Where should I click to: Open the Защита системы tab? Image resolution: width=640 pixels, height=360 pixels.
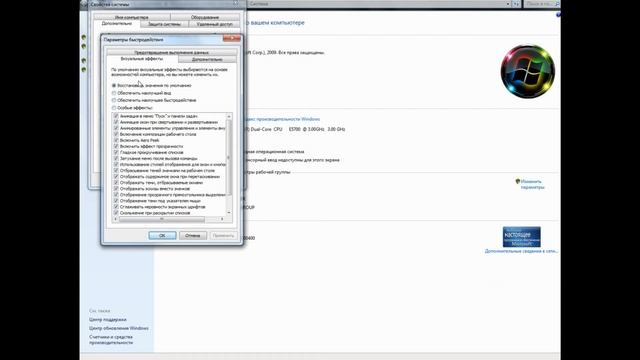[x=164, y=24]
